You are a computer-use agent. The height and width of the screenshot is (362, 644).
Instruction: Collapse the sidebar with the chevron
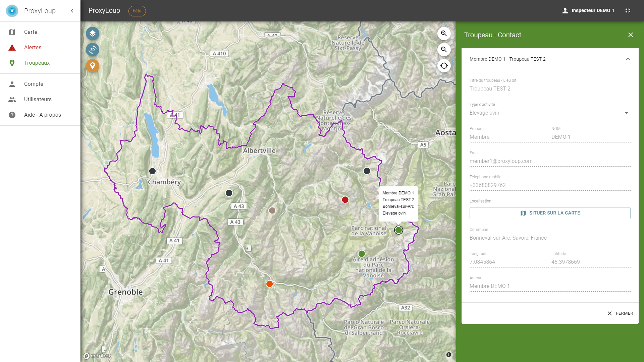click(72, 11)
